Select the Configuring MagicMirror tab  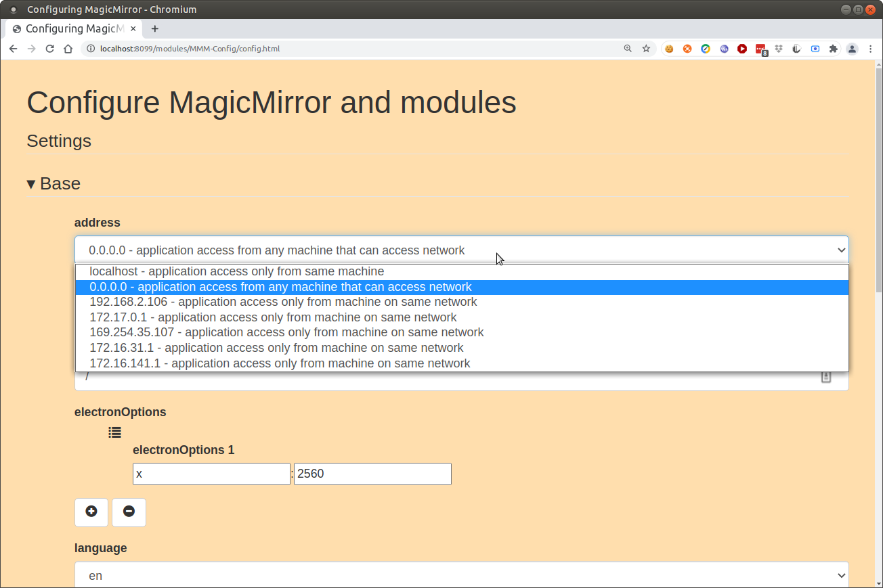pyautogui.click(x=74, y=28)
